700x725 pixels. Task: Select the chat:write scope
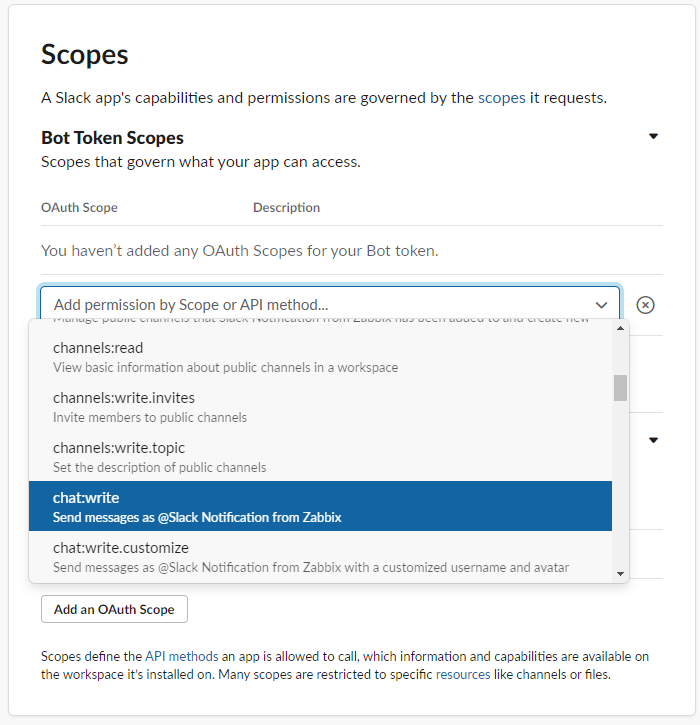[x=320, y=506]
